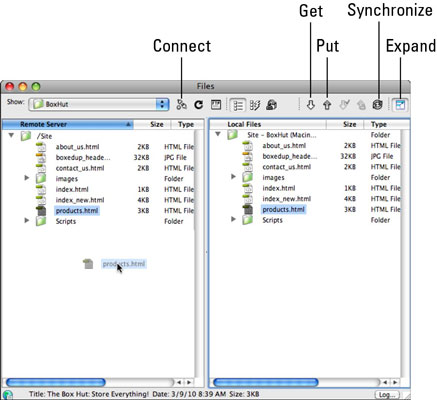Screen dimensions: 437x400
Task: Click Scripts folder icon in Remote Server
Action: 41,221
